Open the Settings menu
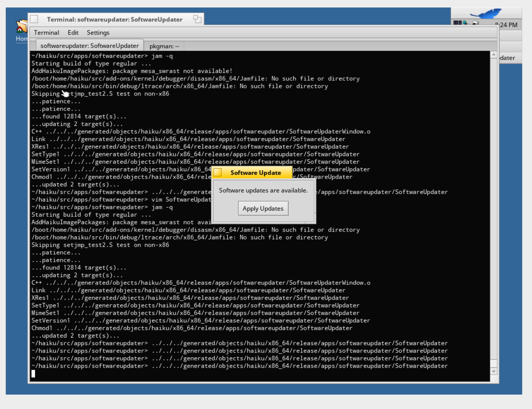 click(x=98, y=33)
